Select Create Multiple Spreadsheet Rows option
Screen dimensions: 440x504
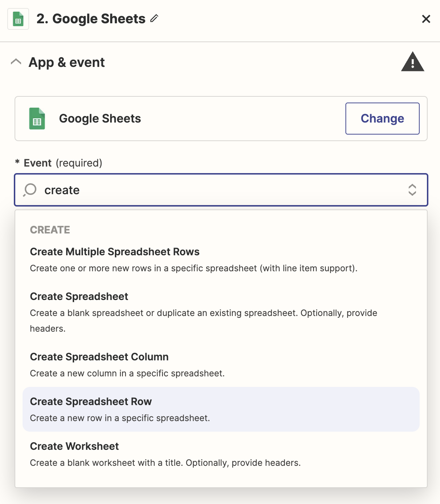[x=115, y=252]
